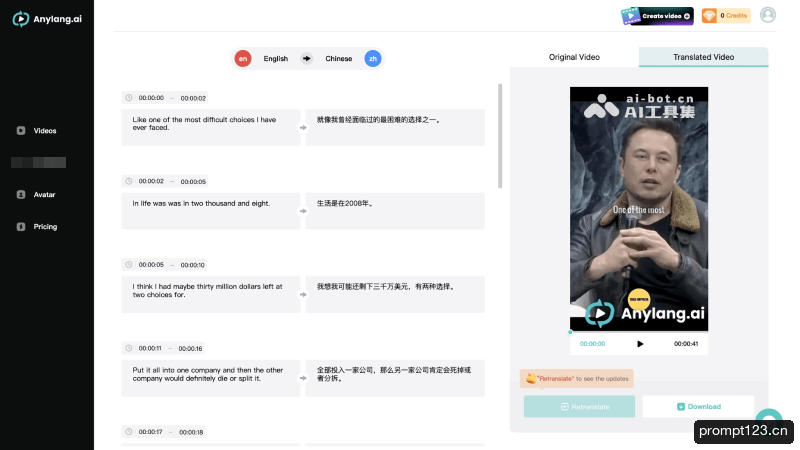Click the 0 Credits badge
Viewport: 800px width, 450px height.
[726, 16]
